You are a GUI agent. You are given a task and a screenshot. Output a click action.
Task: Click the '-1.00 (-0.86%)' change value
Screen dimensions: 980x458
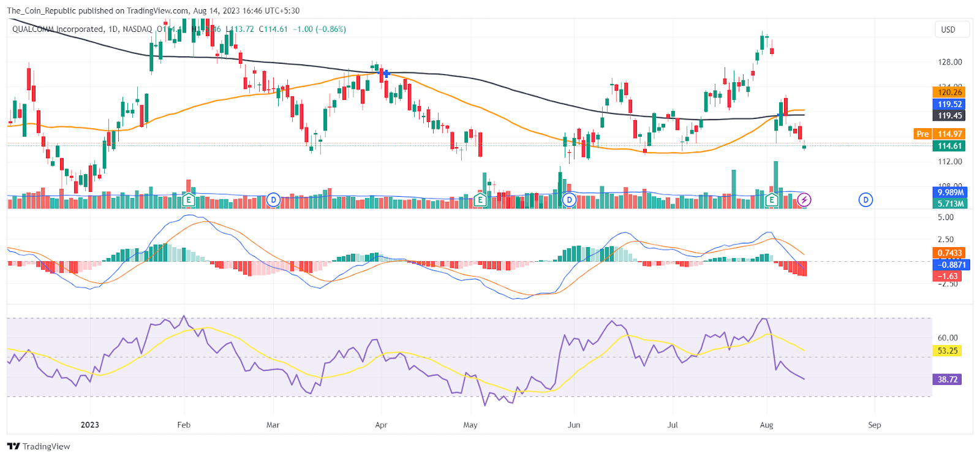[x=319, y=29]
